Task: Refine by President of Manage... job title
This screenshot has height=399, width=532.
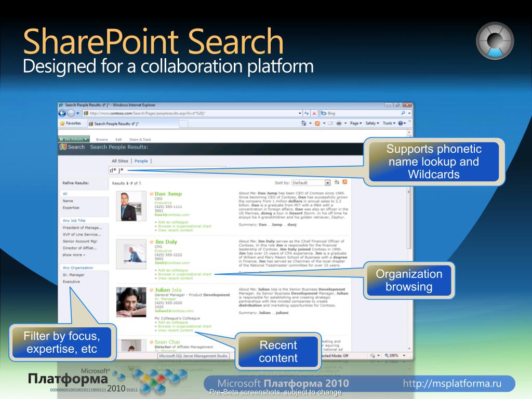Action: tap(83, 228)
